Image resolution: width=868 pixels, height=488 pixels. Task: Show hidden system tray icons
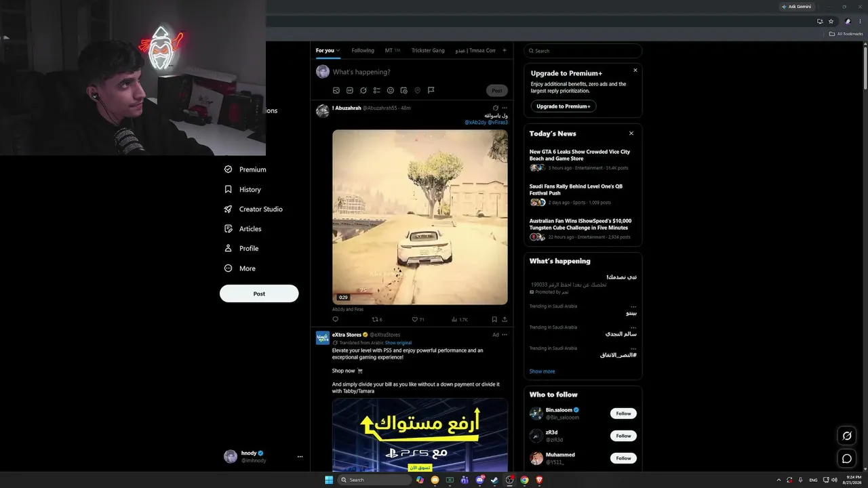click(778, 480)
